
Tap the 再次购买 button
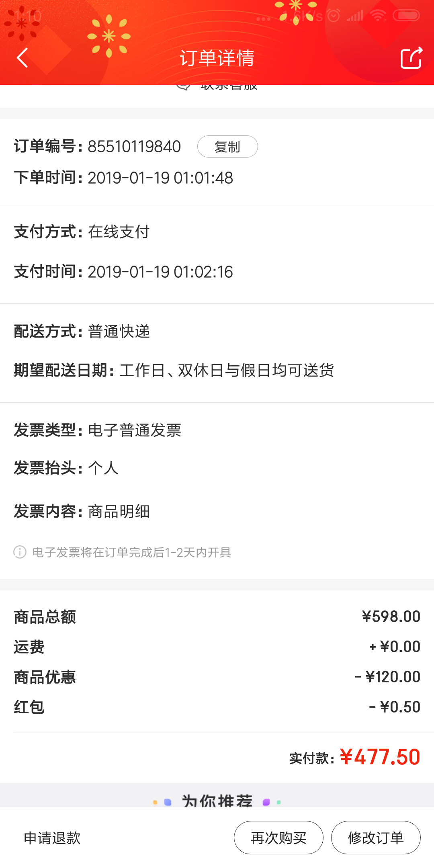[278, 838]
